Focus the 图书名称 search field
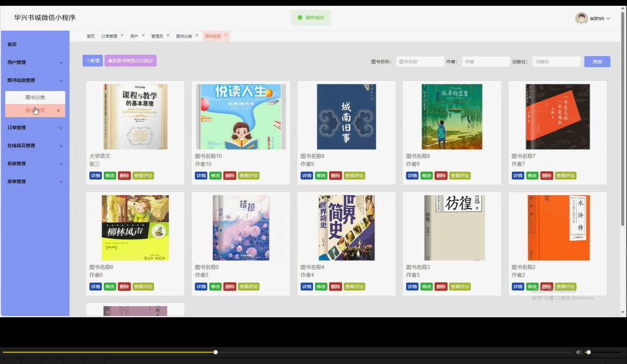The image size is (627, 364). pyautogui.click(x=420, y=62)
